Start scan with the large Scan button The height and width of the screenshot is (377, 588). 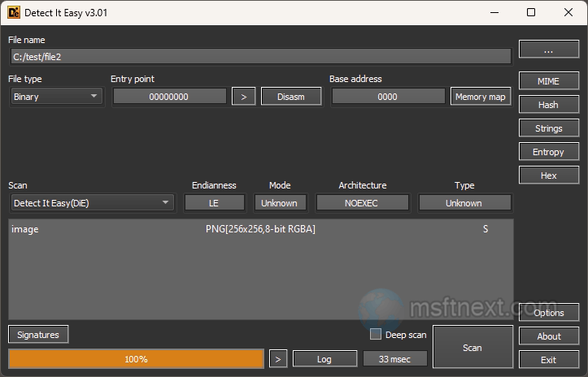[473, 348]
